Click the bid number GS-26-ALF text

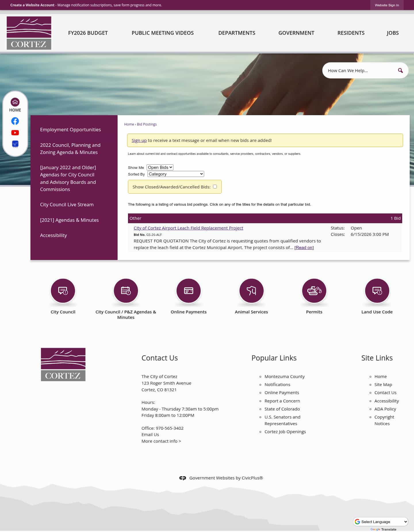pos(154,235)
